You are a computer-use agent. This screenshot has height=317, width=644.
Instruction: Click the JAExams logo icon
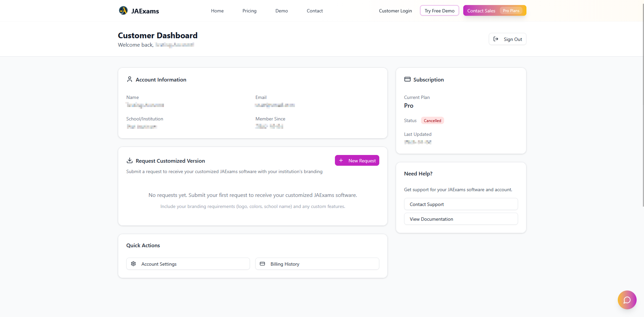click(x=123, y=11)
